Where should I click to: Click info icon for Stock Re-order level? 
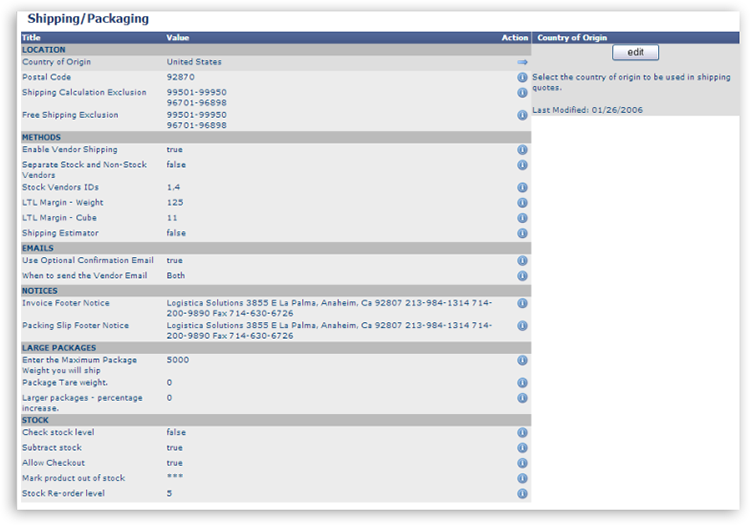[522, 493]
